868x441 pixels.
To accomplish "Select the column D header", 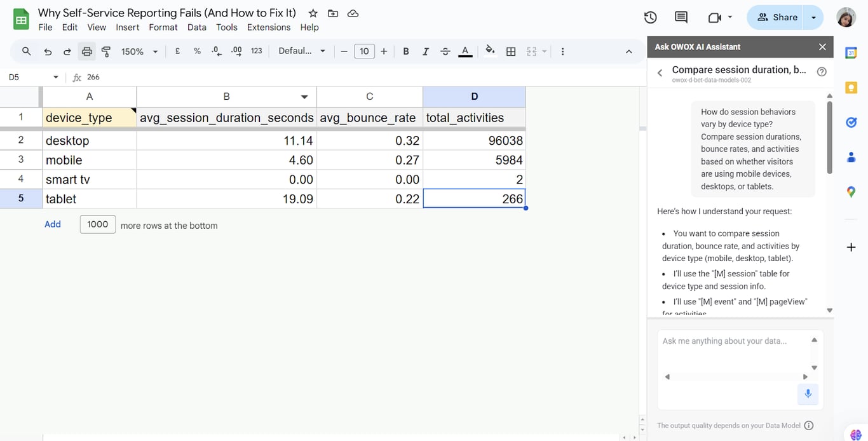I will point(474,97).
